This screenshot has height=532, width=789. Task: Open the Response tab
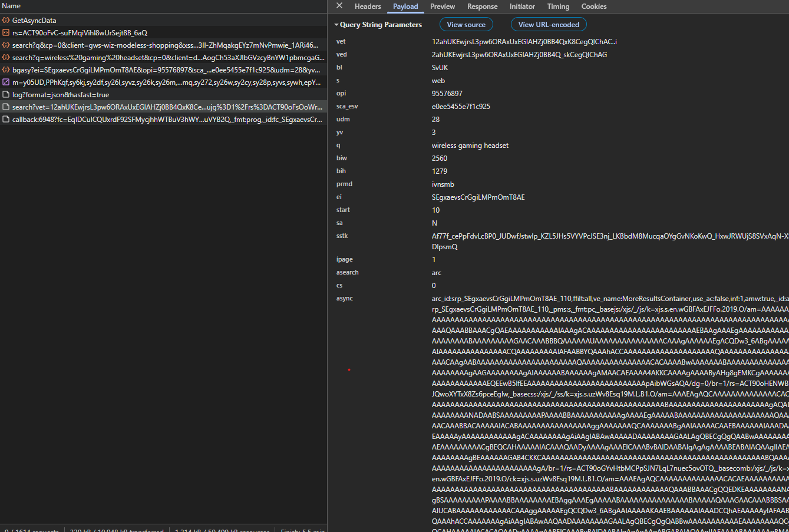click(x=482, y=6)
